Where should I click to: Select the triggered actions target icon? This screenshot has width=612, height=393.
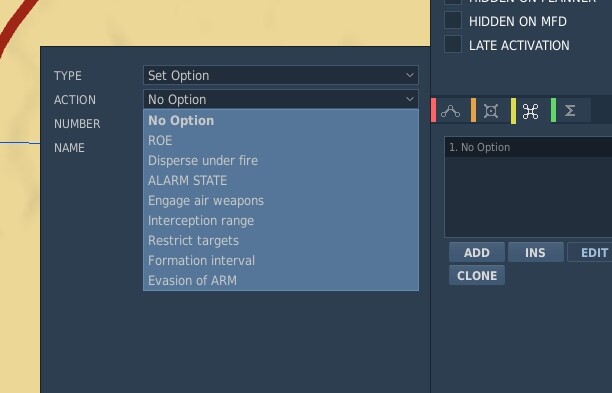point(491,111)
